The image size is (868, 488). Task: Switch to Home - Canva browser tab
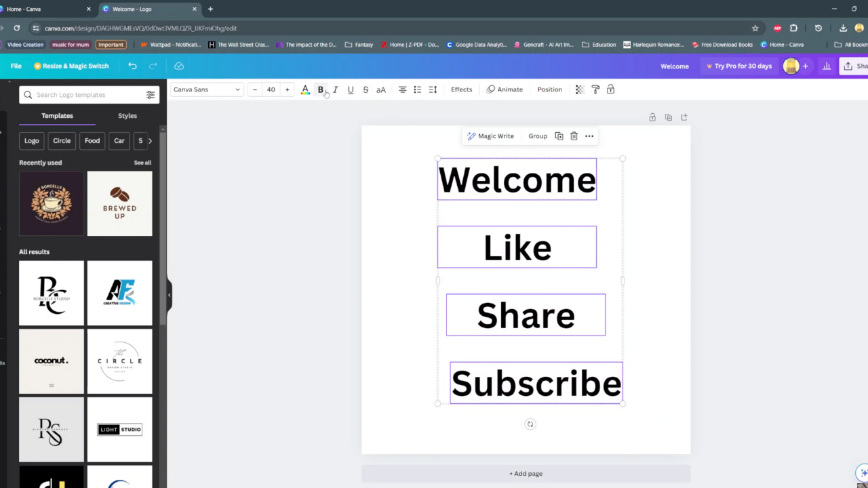45,9
